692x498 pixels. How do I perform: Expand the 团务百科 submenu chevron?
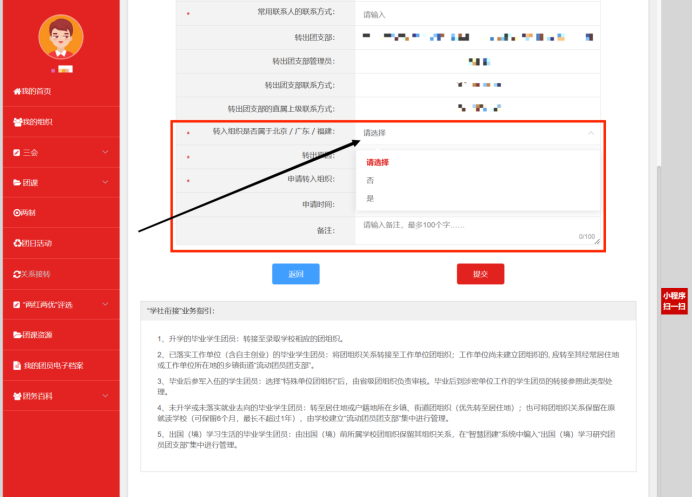click(x=106, y=396)
